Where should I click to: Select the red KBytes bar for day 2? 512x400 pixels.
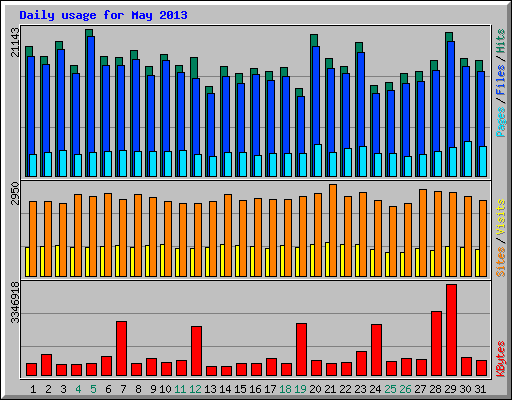(x=46, y=365)
